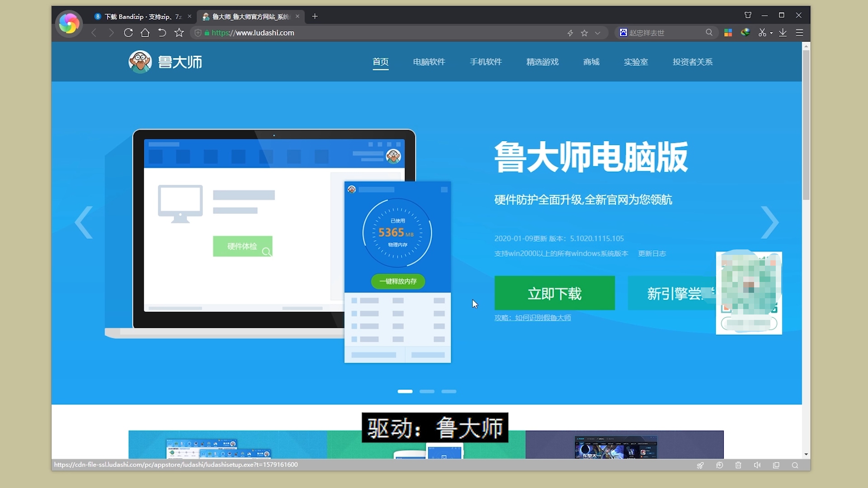Click the status bar window layout icon
The image size is (868, 488).
coord(776,465)
